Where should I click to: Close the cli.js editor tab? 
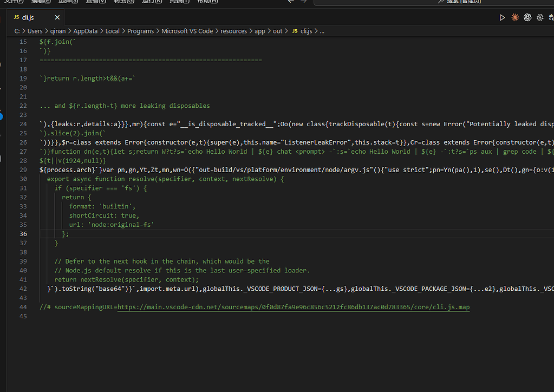(x=57, y=17)
